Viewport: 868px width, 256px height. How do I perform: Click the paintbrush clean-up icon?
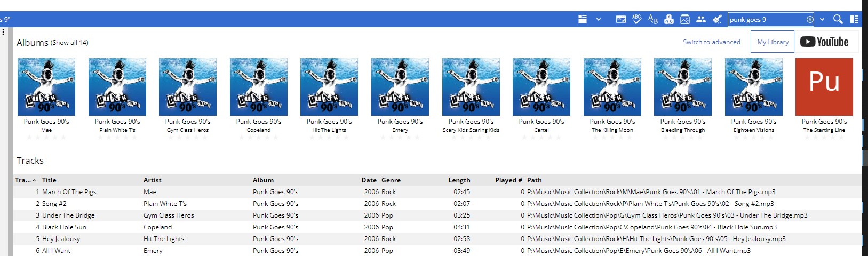tap(717, 19)
